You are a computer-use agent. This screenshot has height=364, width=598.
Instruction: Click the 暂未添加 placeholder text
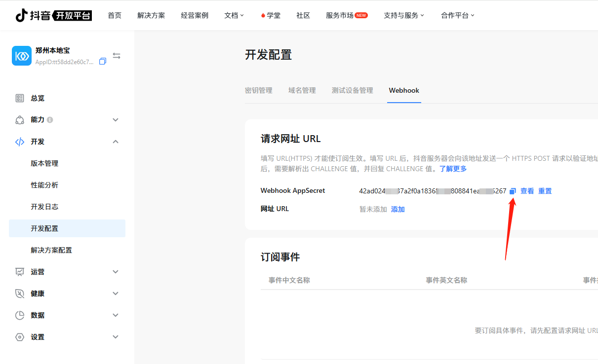pyautogui.click(x=373, y=209)
